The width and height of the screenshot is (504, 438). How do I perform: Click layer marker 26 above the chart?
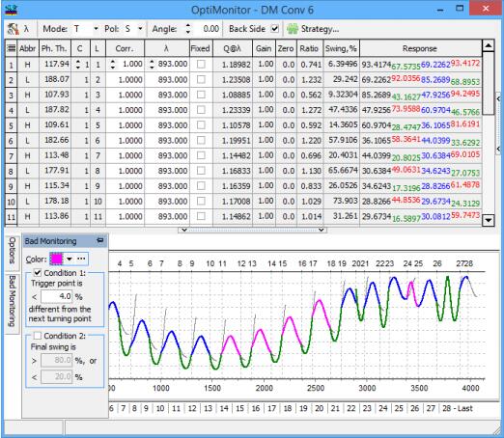pyautogui.click(x=437, y=263)
